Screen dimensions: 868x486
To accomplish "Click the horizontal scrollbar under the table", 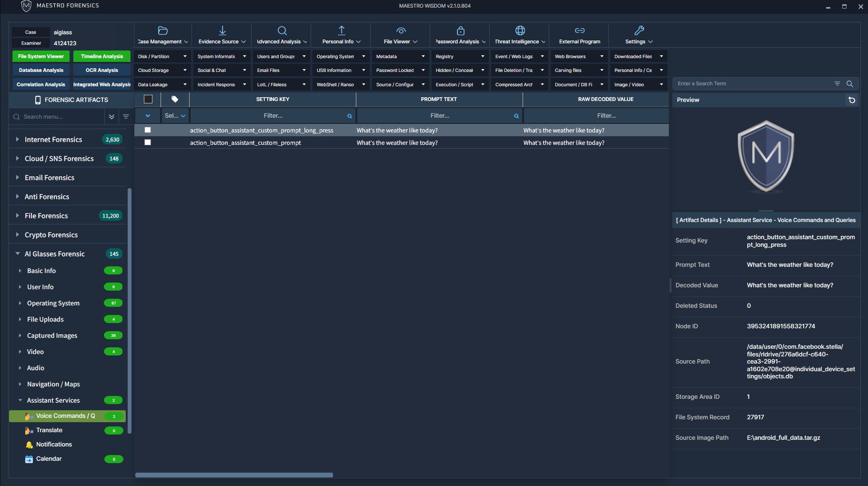I will point(234,475).
